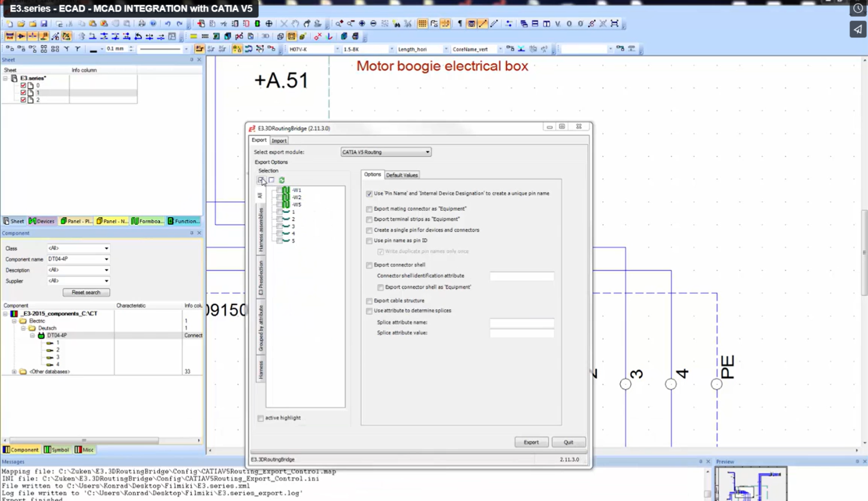The height and width of the screenshot is (501, 868).
Task: Click the Redo toolbar icon
Action: [x=180, y=23]
